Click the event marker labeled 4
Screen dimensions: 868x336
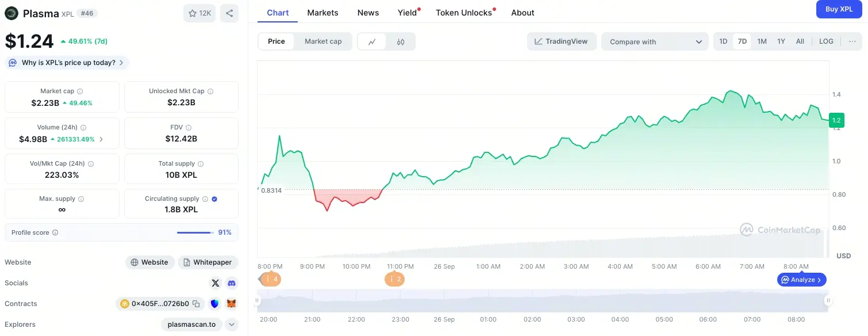(271, 280)
